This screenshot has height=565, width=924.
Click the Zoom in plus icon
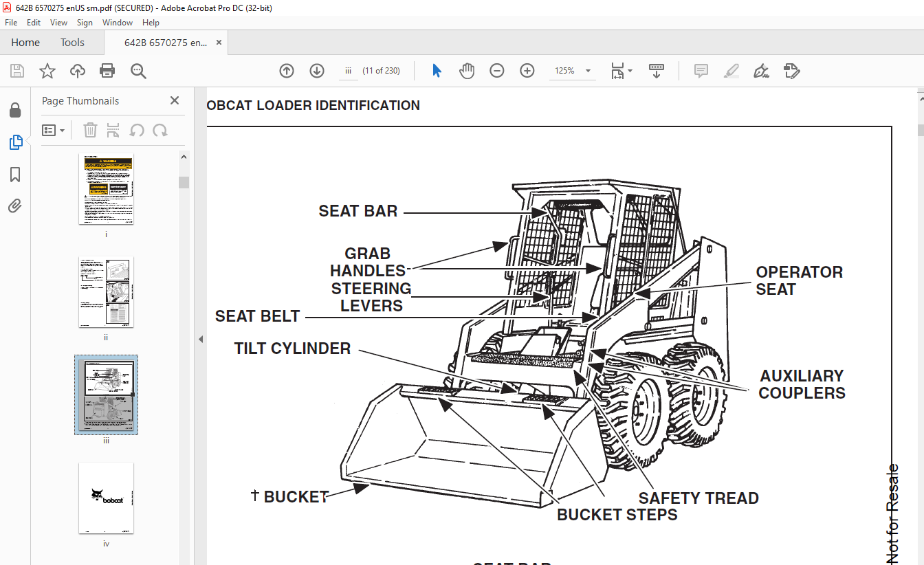click(x=527, y=71)
